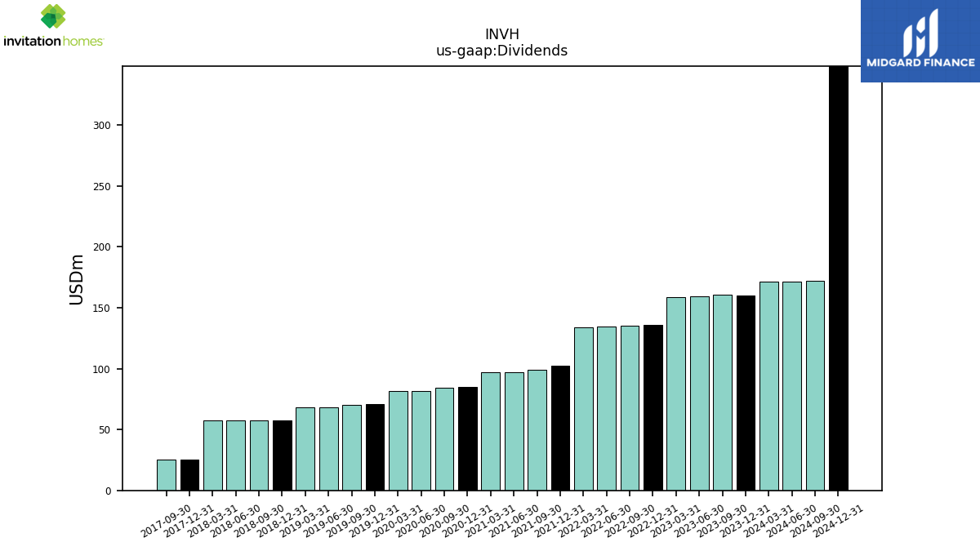Select the teal bar for 2022-03-31
Image resolution: width=980 pixels, height=551 pixels.
pyautogui.click(x=583, y=409)
